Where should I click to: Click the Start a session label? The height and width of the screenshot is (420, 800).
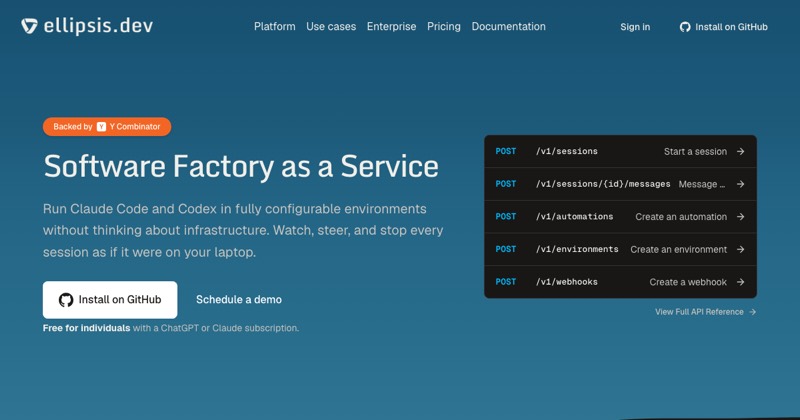coord(695,152)
